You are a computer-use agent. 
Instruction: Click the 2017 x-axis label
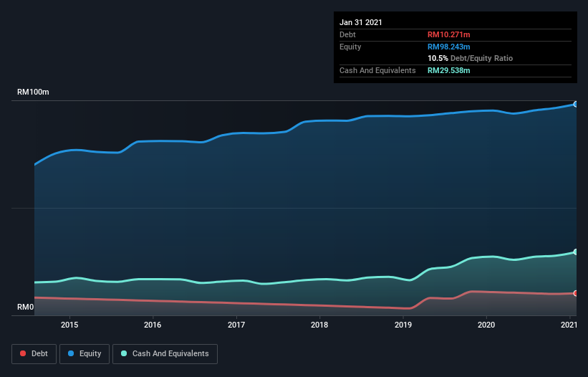236,325
